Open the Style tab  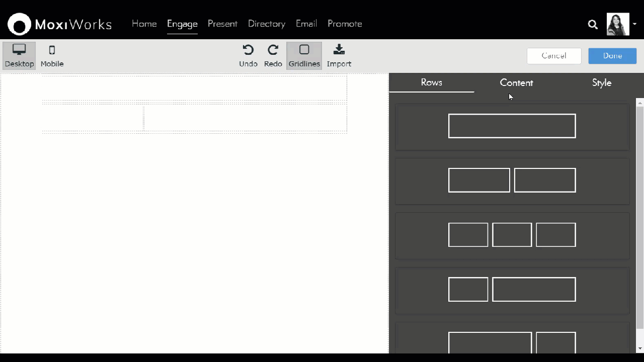coord(601,83)
